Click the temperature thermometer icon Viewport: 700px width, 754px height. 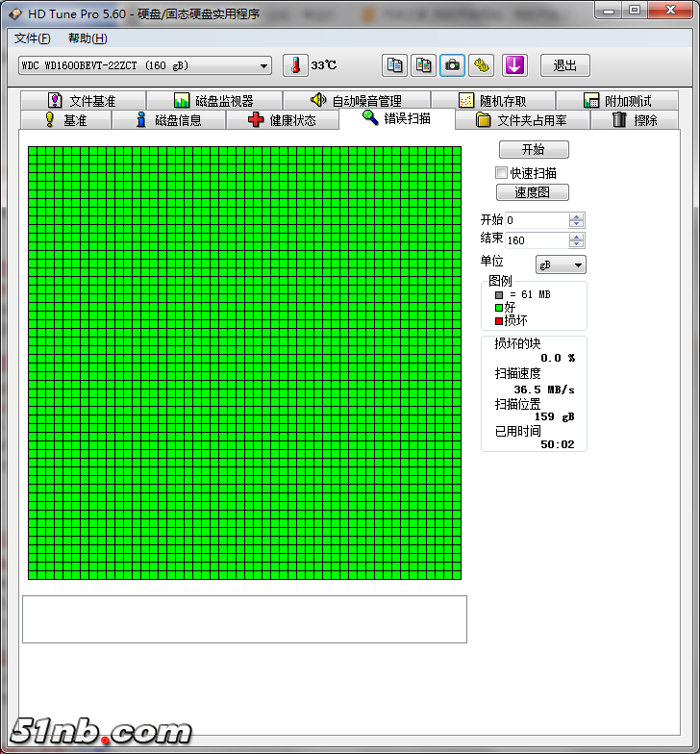pos(296,65)
